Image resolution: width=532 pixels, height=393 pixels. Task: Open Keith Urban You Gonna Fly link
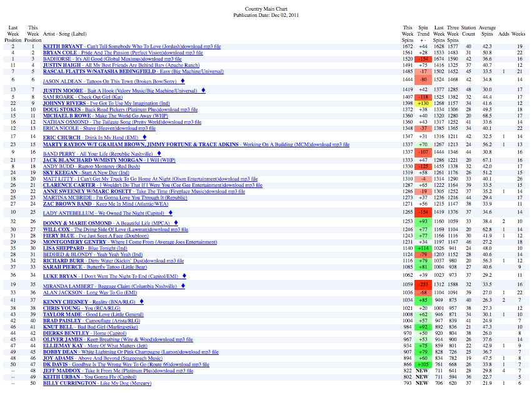(89, 377)
